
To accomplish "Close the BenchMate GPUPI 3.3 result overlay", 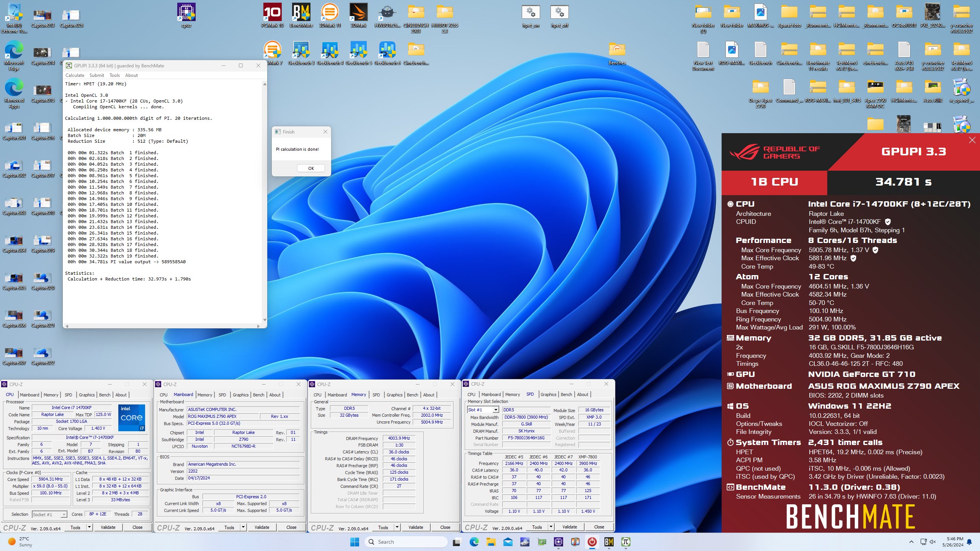I will coord(972,140).
